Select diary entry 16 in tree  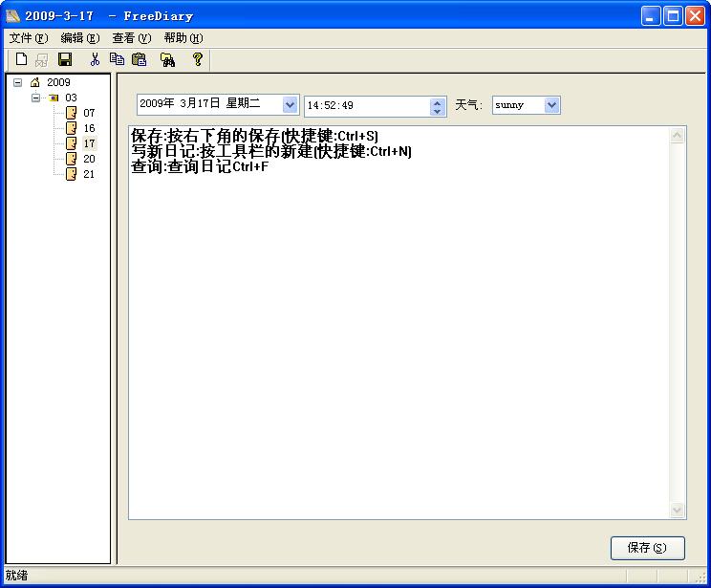click(89, 128)
